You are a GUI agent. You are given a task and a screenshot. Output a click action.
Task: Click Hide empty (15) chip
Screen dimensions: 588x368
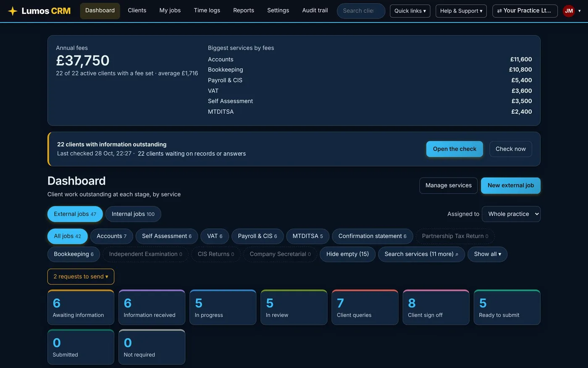(347, 254)
